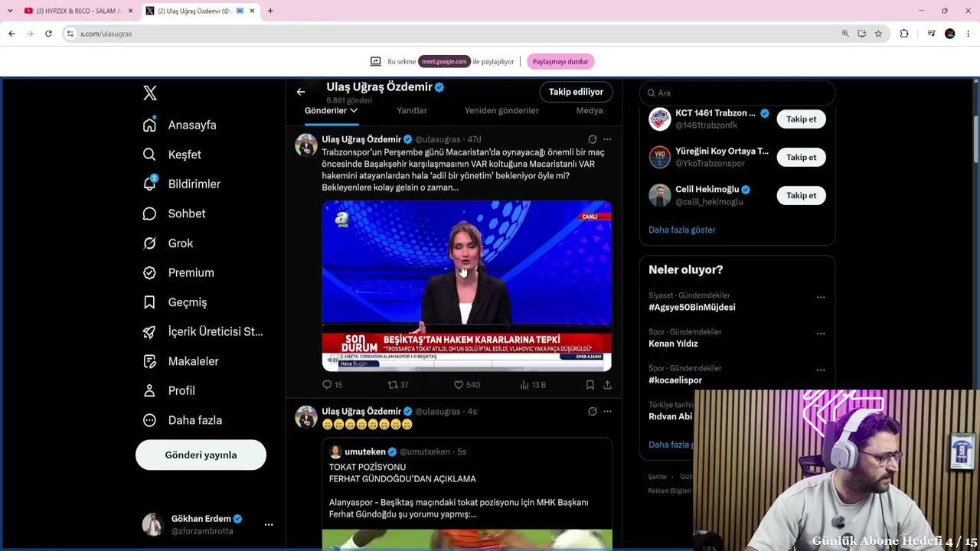This screenshot has height=551, width=980.
Task: Open the #kocaelispor trend
Action: click(x=675, y=380)
